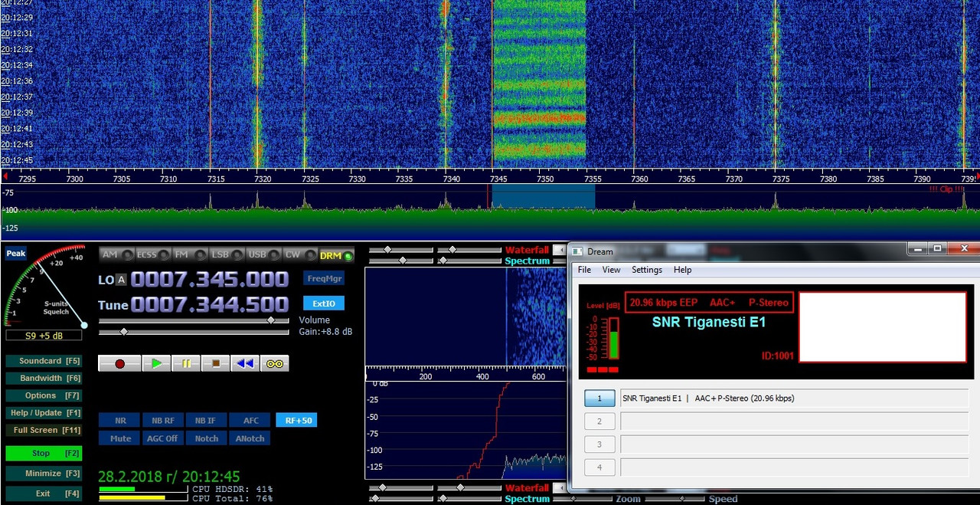Open the Dream Settings menu
The width and height of the screenshot is (980, 505).
(x=647, y=270)
